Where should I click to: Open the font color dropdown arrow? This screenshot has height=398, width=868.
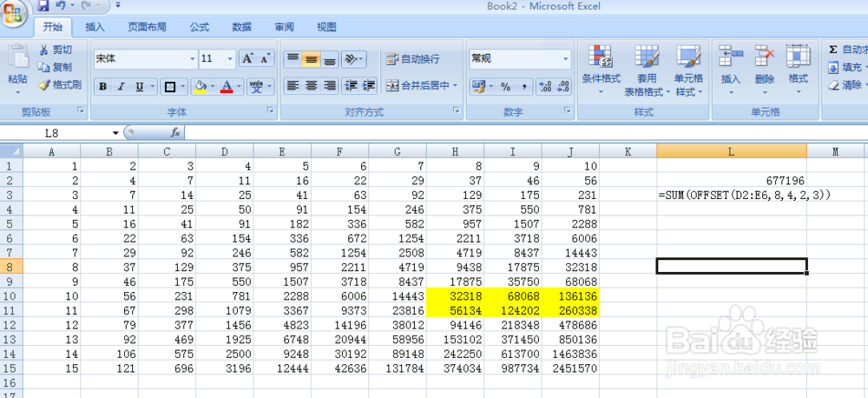240,87
